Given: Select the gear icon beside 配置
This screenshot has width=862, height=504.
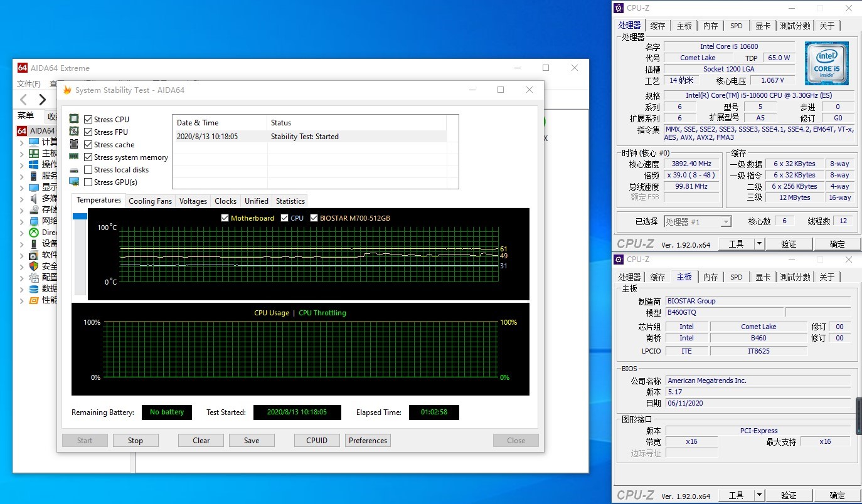Looking at the screenshot, I should point(34,277).
